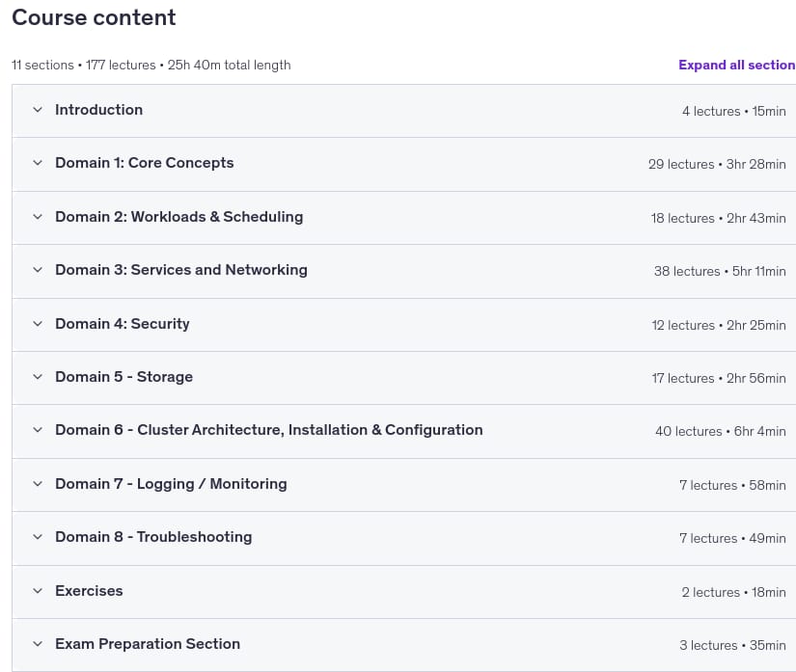
Task: Open the Exam Preparation Section chevron
Action: [38, 644]
